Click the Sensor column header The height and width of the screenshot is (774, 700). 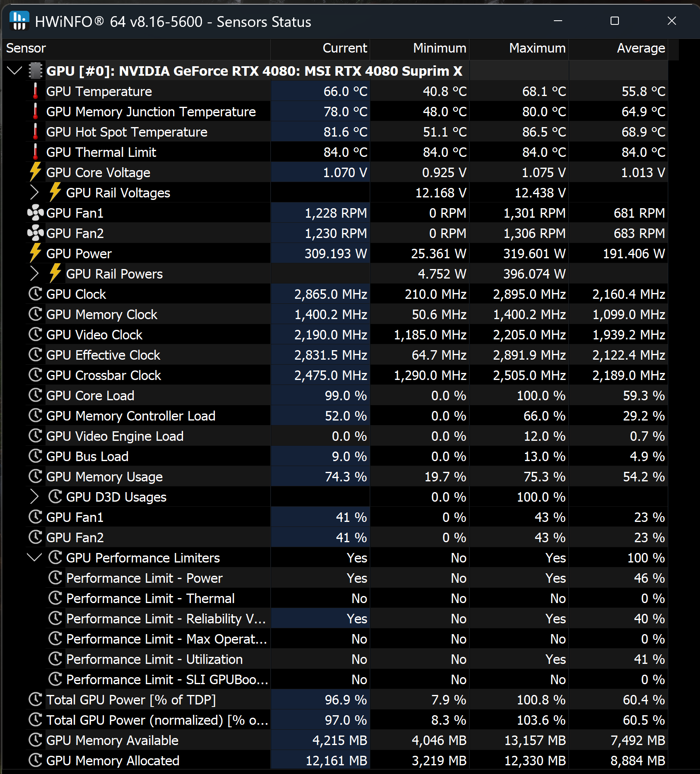click(x=137, y=48)
